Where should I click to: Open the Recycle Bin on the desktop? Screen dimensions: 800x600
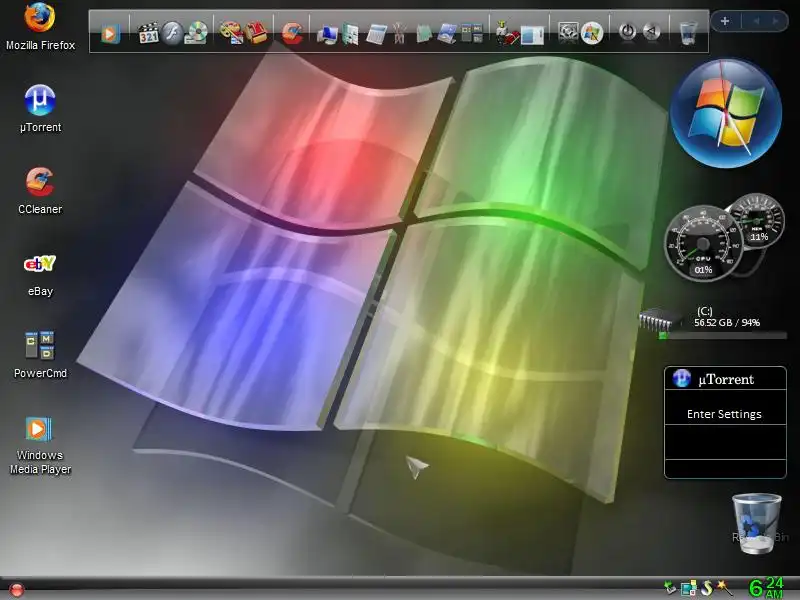(757, 523)
